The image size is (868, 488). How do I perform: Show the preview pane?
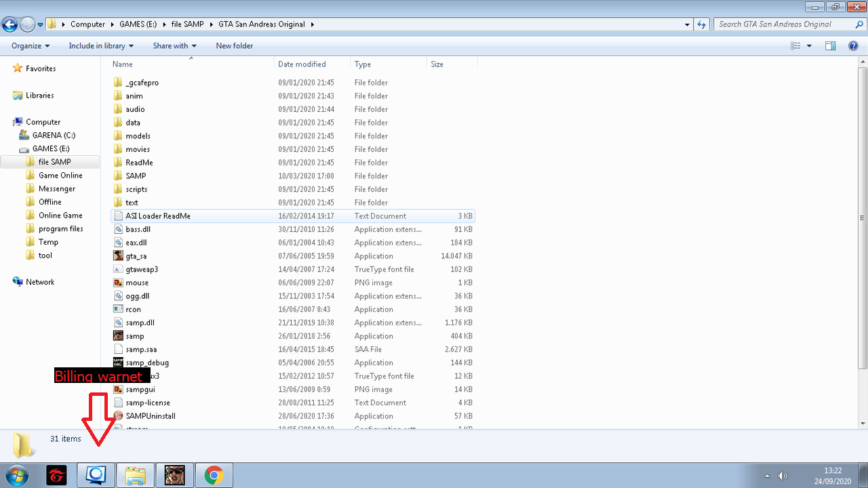tap(831, 46)
